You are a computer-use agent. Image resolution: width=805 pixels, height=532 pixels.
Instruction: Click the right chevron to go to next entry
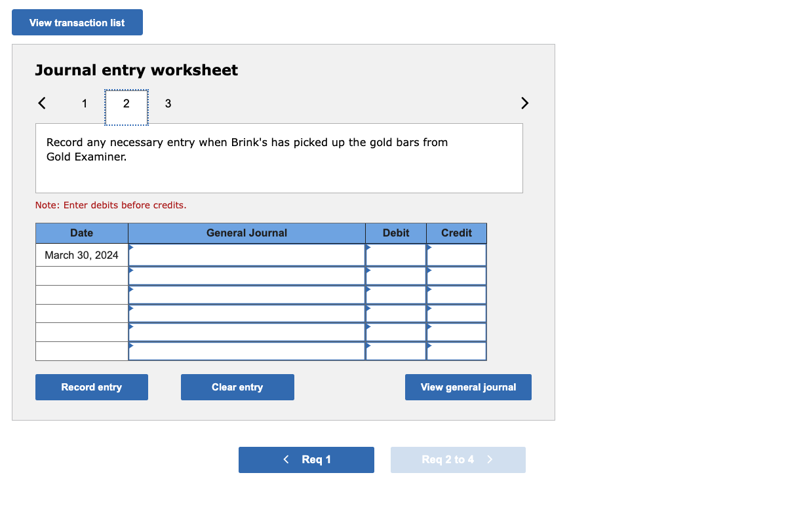[x=524, y=103]
